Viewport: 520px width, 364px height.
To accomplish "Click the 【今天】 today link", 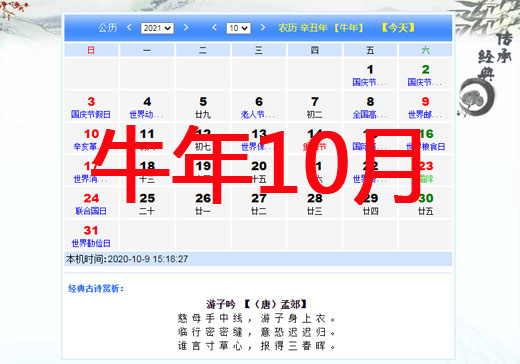I will pyautogui.click(x=398, y=28).
